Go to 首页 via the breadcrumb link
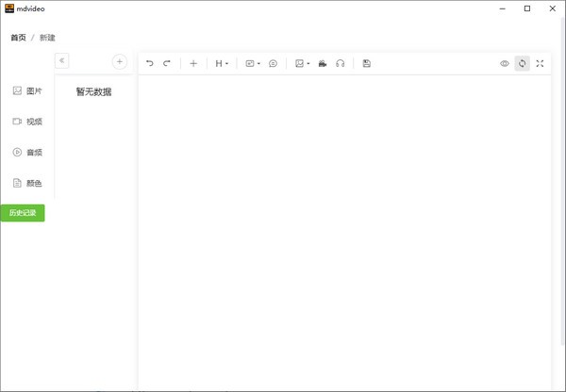The height and width of the screenshot is (392, 566). coord(18,38)
